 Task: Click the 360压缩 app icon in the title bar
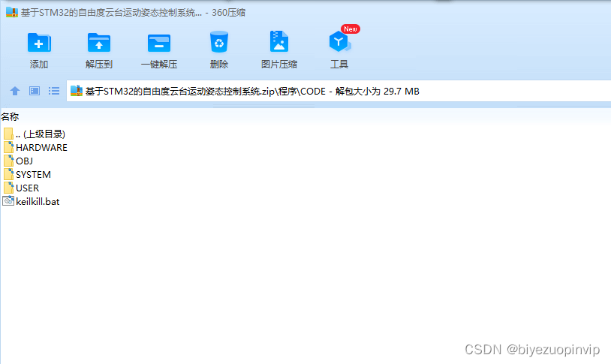point(12,12)
